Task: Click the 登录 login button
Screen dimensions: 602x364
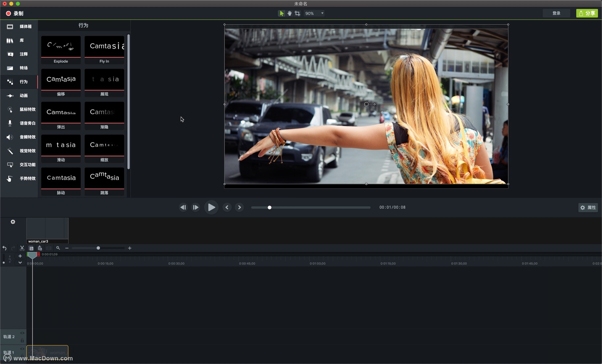Action: point(556,13)
